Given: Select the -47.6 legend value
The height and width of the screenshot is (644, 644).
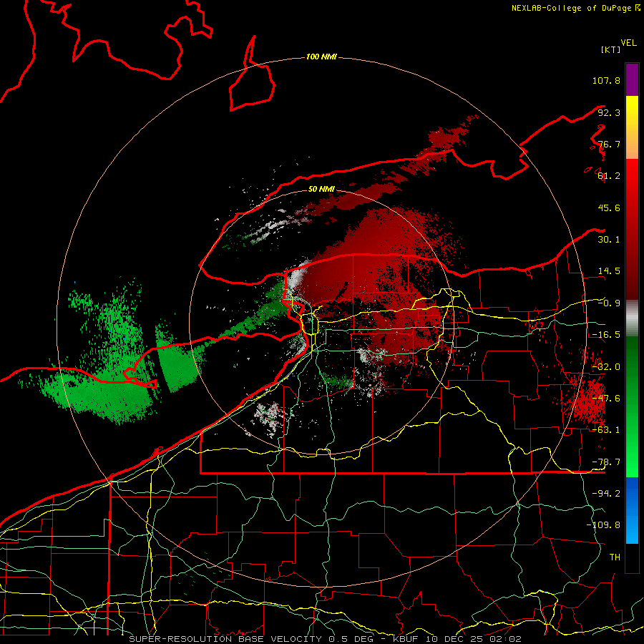Looking at the screenshot, I should 606,399.
